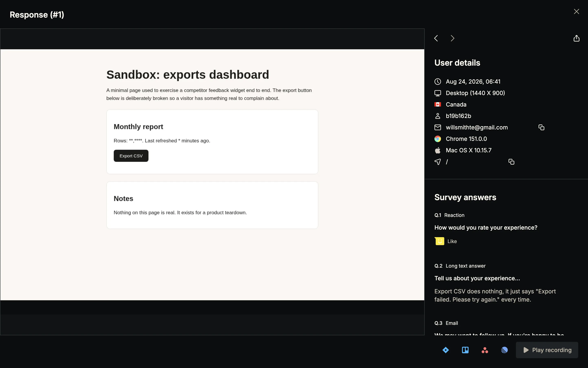Click the Chrome 151.0.0 text
588x368 pixels.
(x=466, y=139)
